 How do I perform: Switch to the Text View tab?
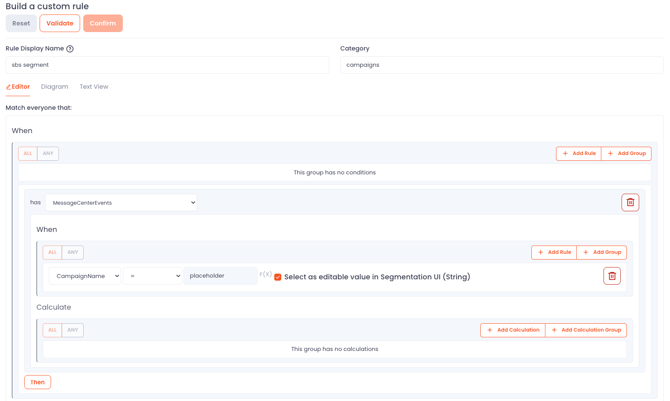click(x=94, y=87)
